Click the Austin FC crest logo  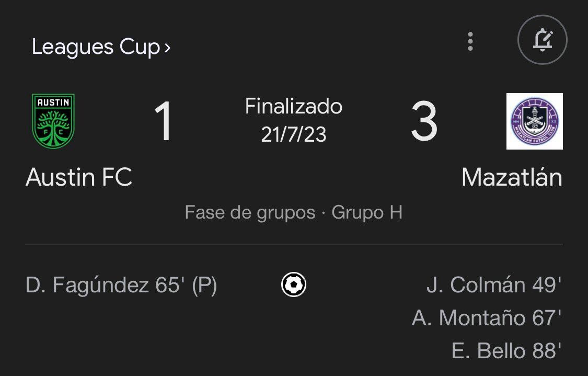[53, 121]
